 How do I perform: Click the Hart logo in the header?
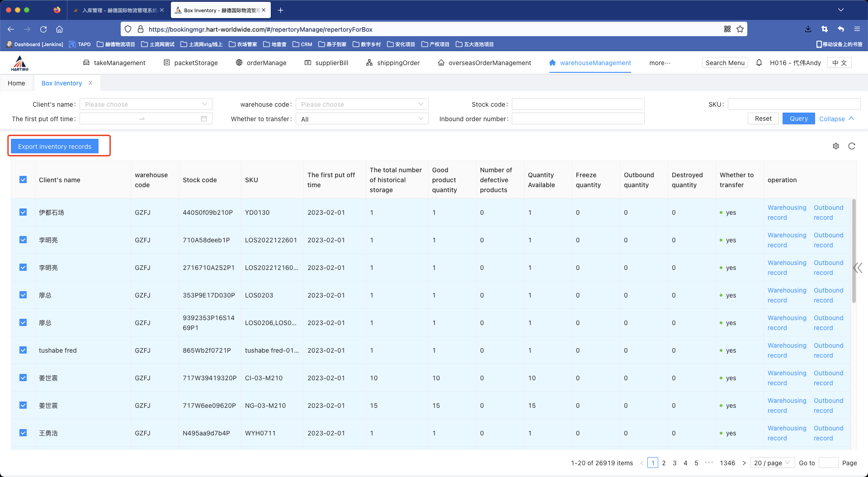coord(20,63)
